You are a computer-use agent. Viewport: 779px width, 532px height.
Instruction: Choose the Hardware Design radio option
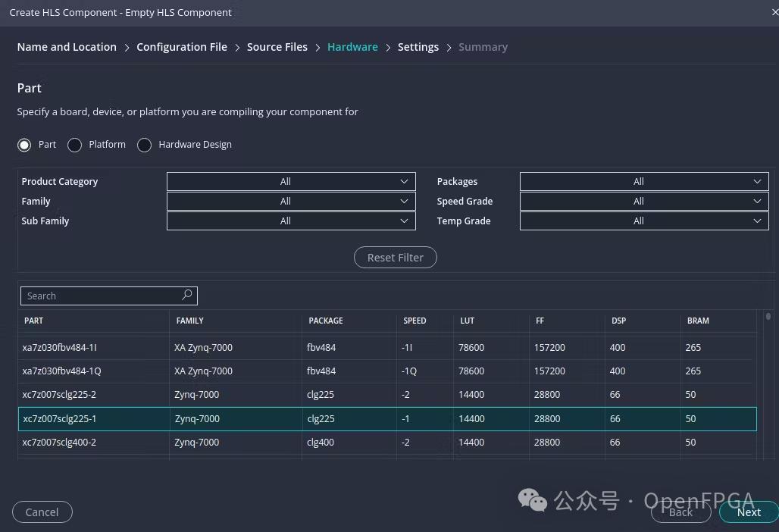(x=145, y=145)
